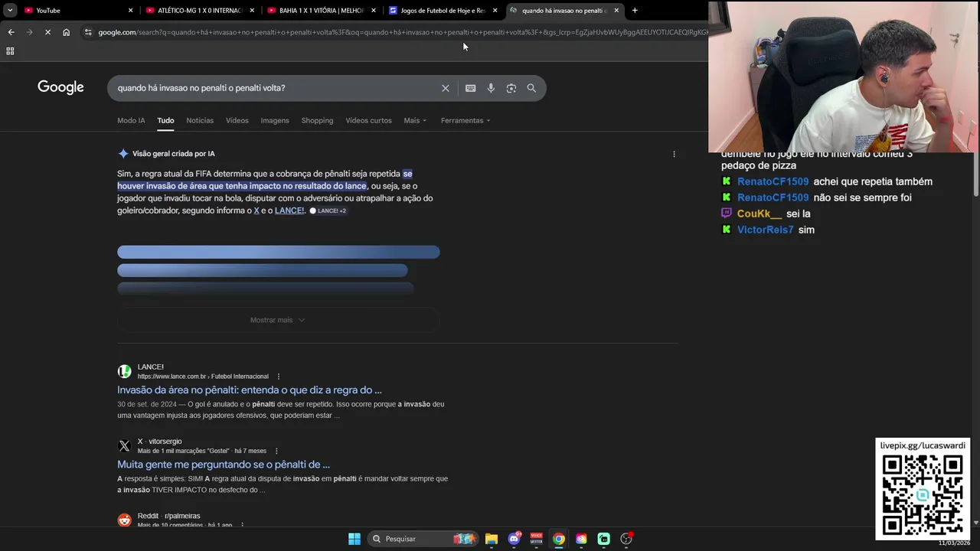Open Streamlabs from the taskbar

coord(604,539)
